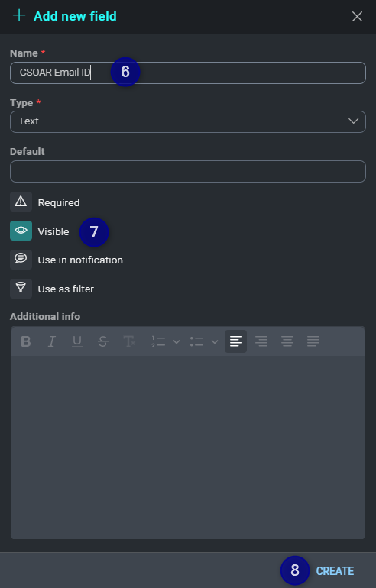
Task: Clear text formatting with Tx icon
Action: 129,341
